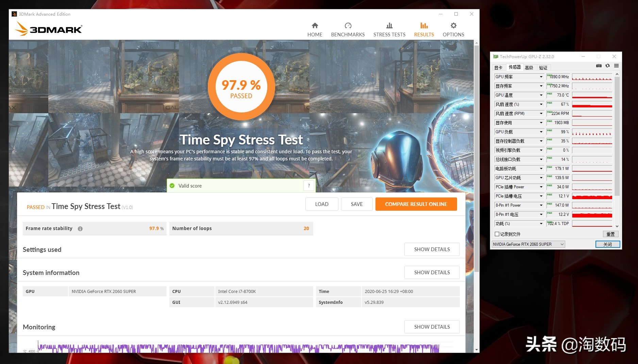Viewport: 638px width, 364px height.
Task: Click the Frame rate stability info icon
Action: 80,229
